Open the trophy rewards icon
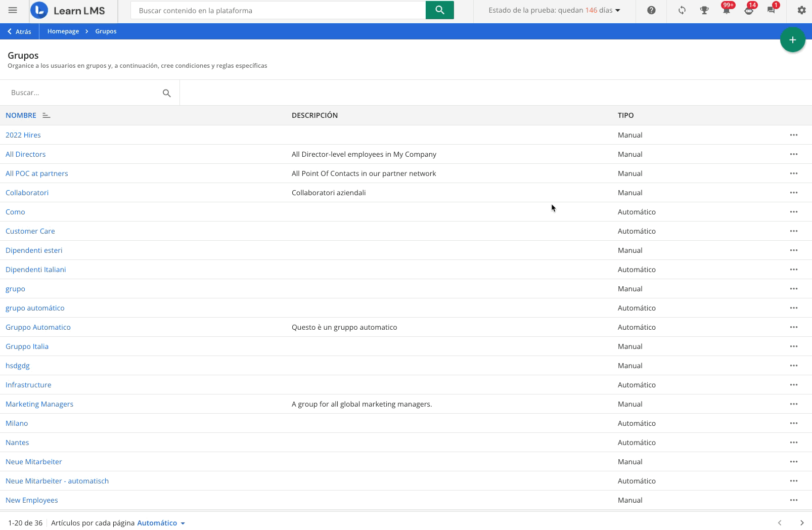The height and width of the screenshot is (530, 812). (704, 10)
